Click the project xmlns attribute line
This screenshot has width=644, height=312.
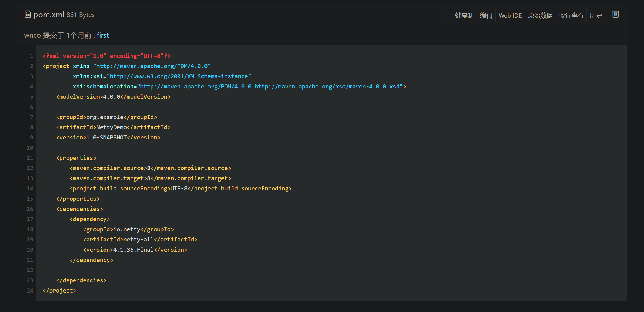127,66
